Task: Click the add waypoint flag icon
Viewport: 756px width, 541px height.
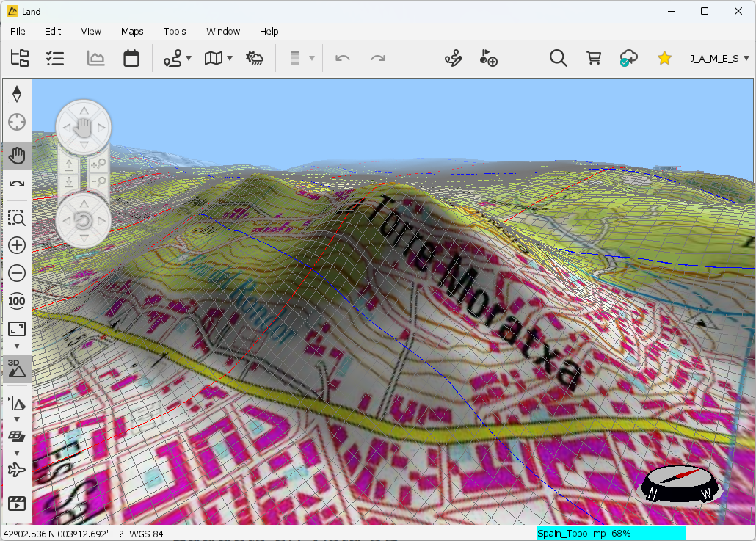Action: (488, 58)
